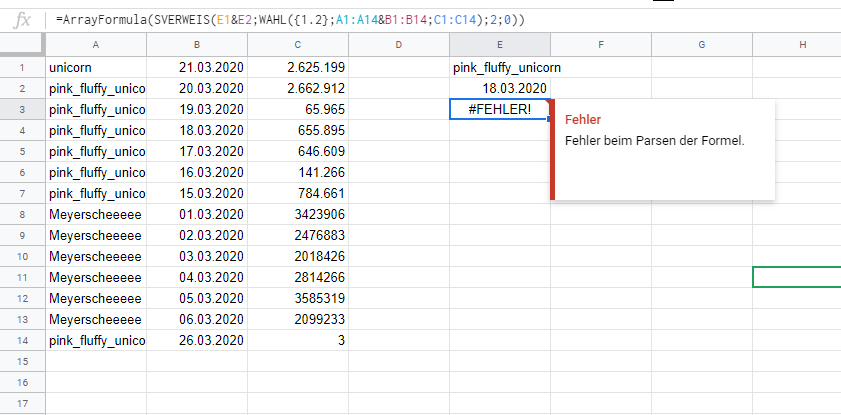Click cell E2 with date 18.03.2020

[499, 88]
